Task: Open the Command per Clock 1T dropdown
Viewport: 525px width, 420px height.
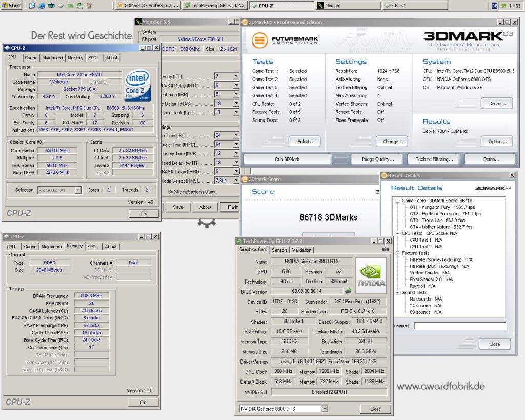Action: [x=236, y=112]
